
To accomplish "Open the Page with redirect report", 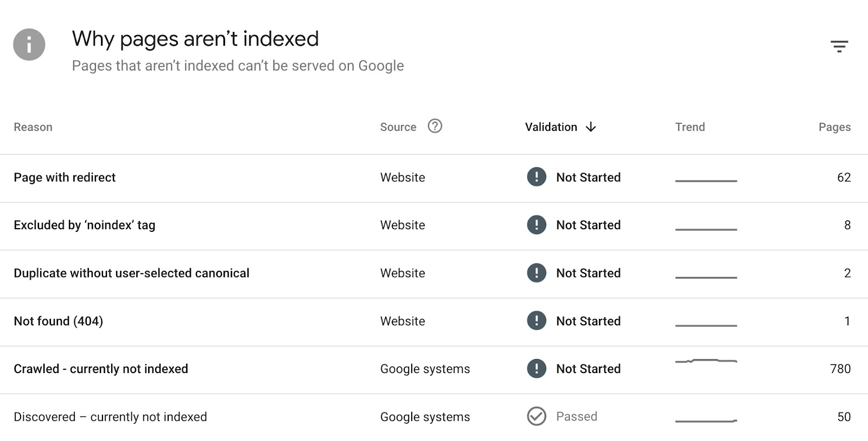I will (x=65, y=177).
